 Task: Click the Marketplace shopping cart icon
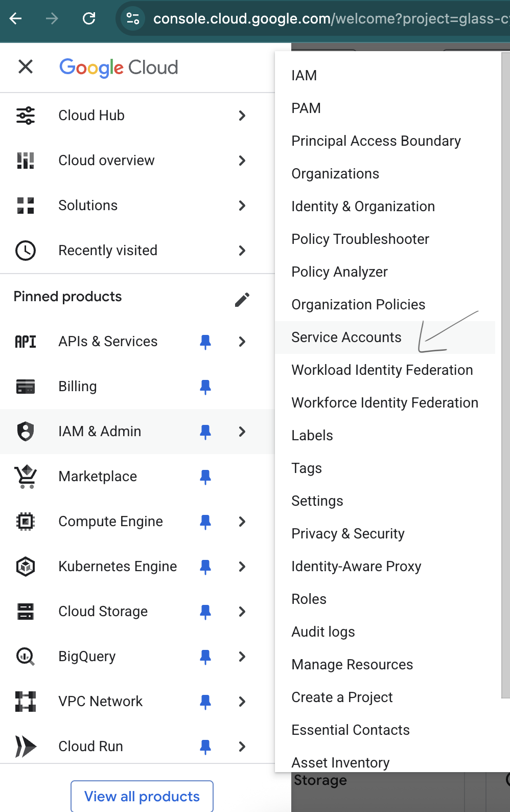pos(26,477)
